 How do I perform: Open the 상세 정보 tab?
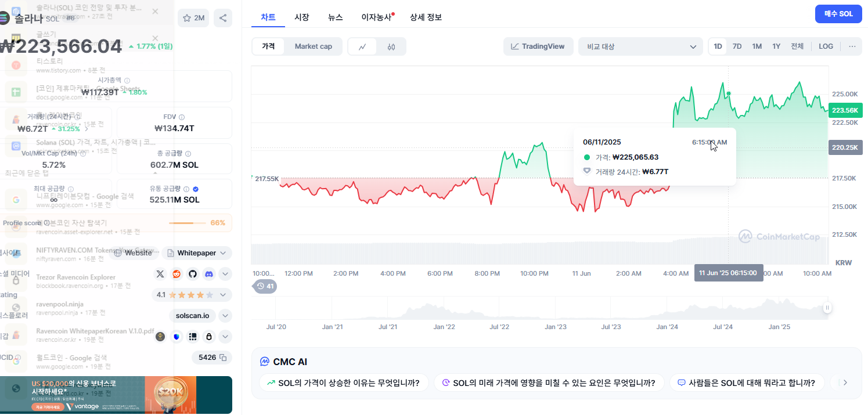[x=426, y=17]
